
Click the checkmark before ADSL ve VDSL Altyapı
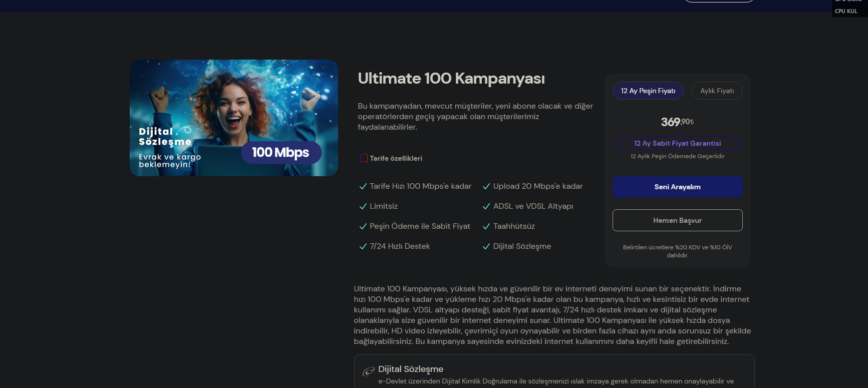pos(486,206)
